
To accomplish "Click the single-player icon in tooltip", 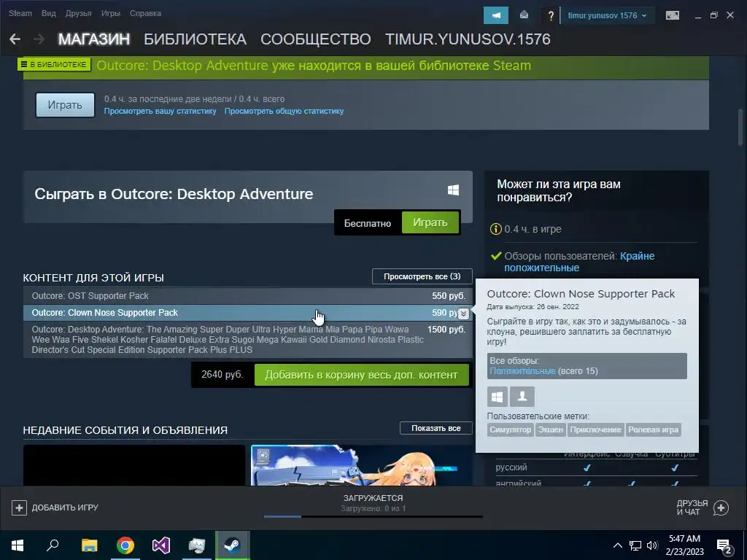I will 522,396.
